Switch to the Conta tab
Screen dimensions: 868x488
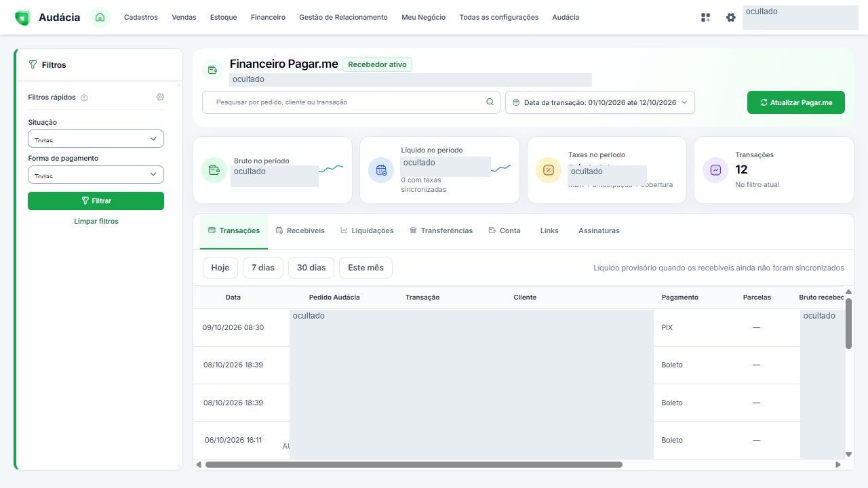505,231
